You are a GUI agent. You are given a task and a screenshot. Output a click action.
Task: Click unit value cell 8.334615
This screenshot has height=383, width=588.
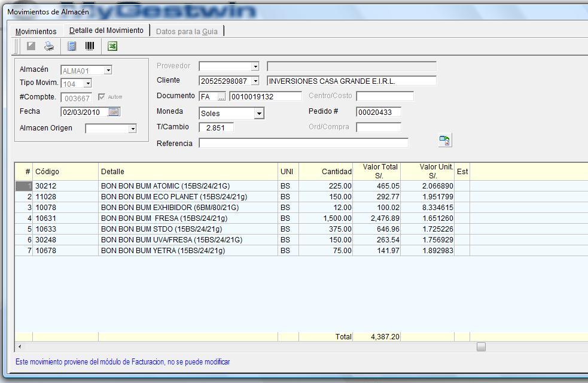(x=428, y=208)
